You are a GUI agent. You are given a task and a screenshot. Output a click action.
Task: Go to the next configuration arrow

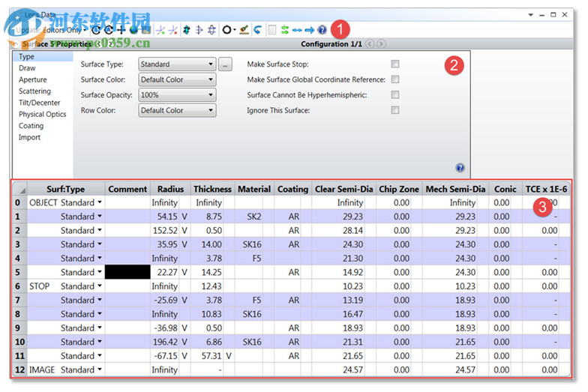point(381,44)
